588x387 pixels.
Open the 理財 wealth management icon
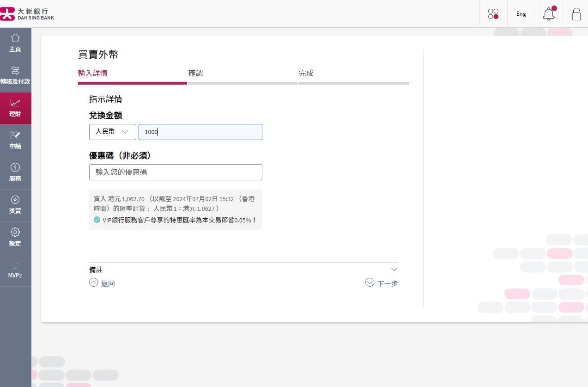pyautogui.click(x=15, y=108)
